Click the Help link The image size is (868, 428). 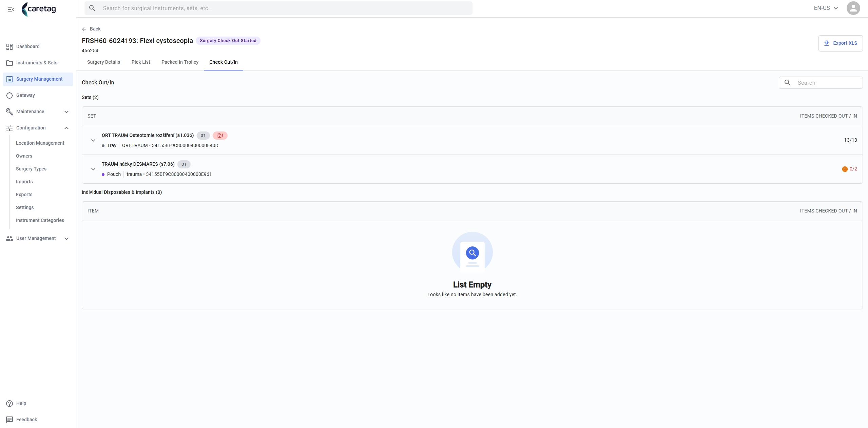coord(21,404)
